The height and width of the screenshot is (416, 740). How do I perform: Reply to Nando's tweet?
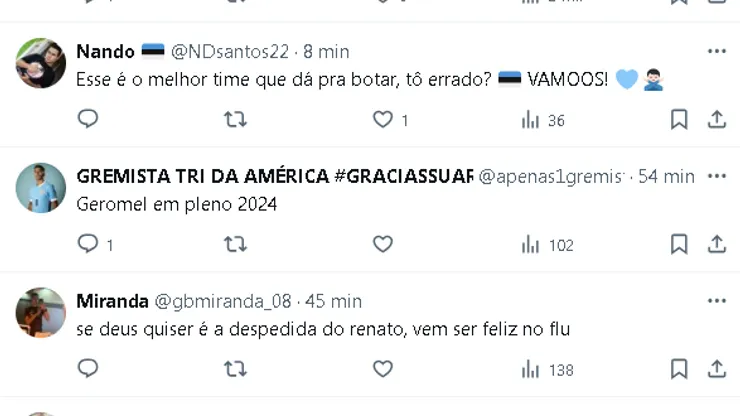[x=88, y=120]
